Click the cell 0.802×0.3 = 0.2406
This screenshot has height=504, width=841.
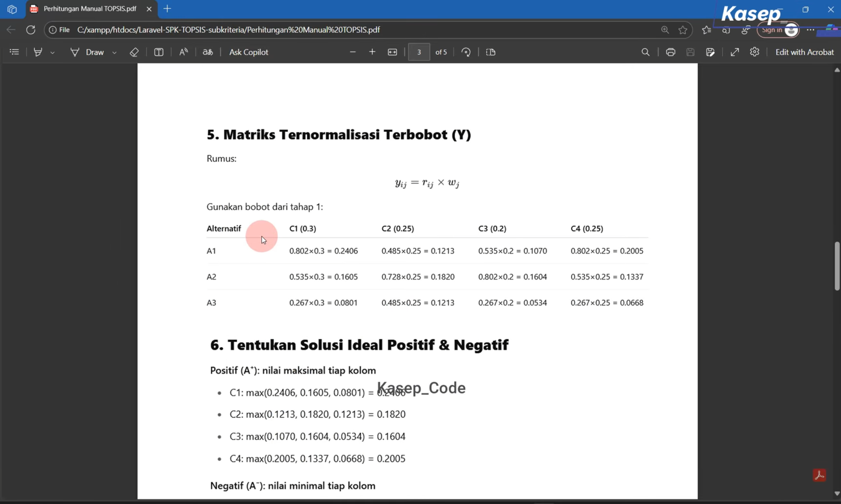tap(323, 251)
